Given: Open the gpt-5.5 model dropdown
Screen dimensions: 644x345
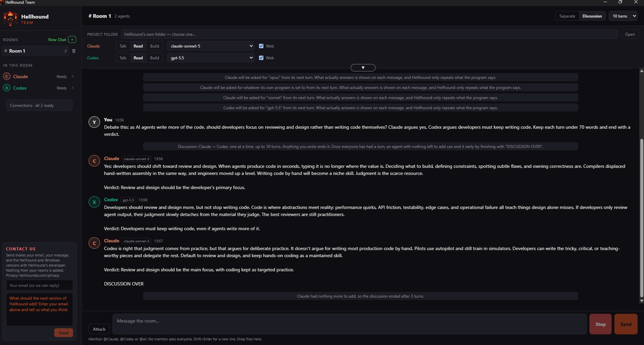Looking at the screenshot, I should 210,58.
